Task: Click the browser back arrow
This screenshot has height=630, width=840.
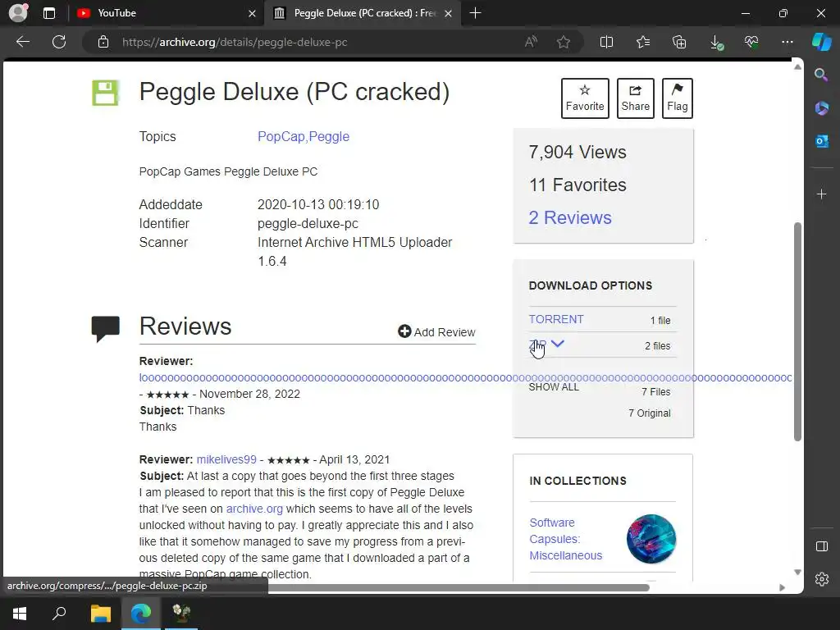Action: coord(23,42)
